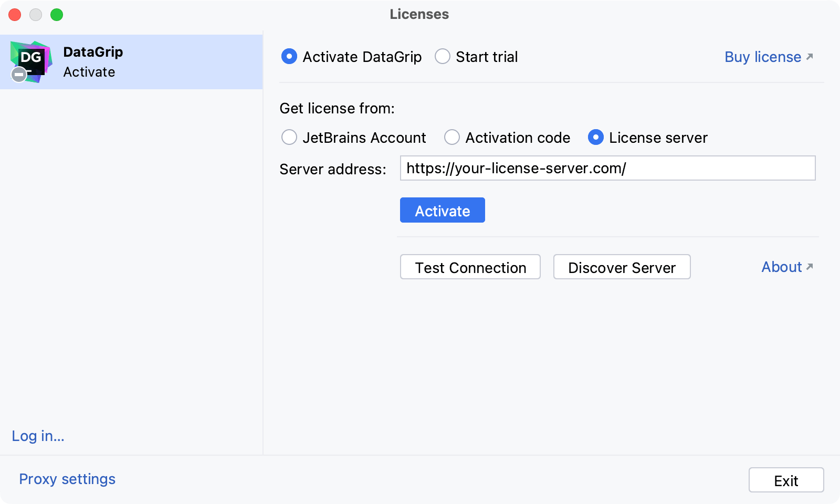Open Proxy settings

[x=67, y=479]
